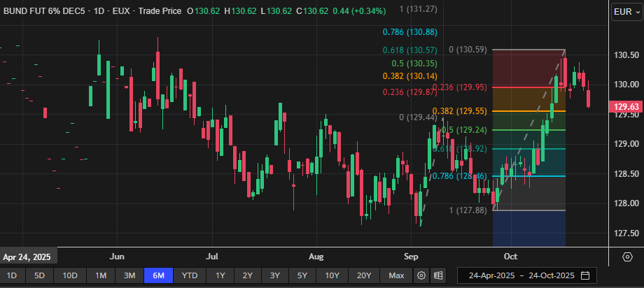Switch to the 3M time range
Viewport: 644px width, 288px height.
pyautogui.click(x=129, y=275)
